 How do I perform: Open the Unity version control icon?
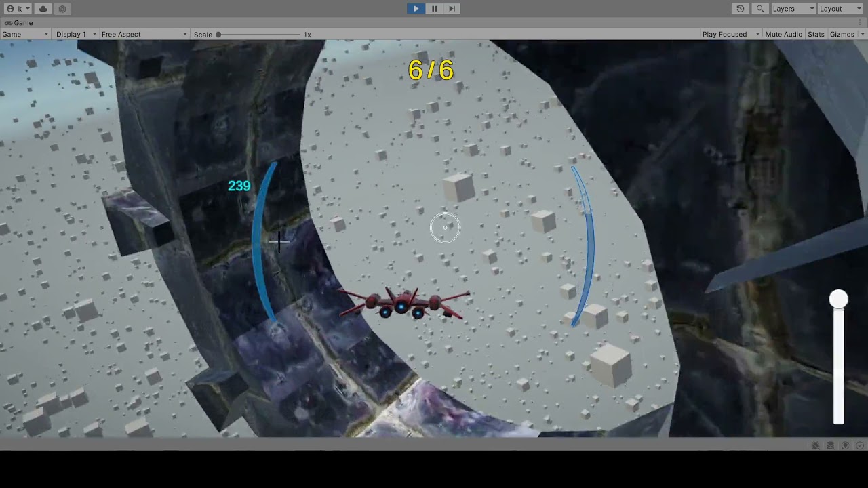[62, 9]
